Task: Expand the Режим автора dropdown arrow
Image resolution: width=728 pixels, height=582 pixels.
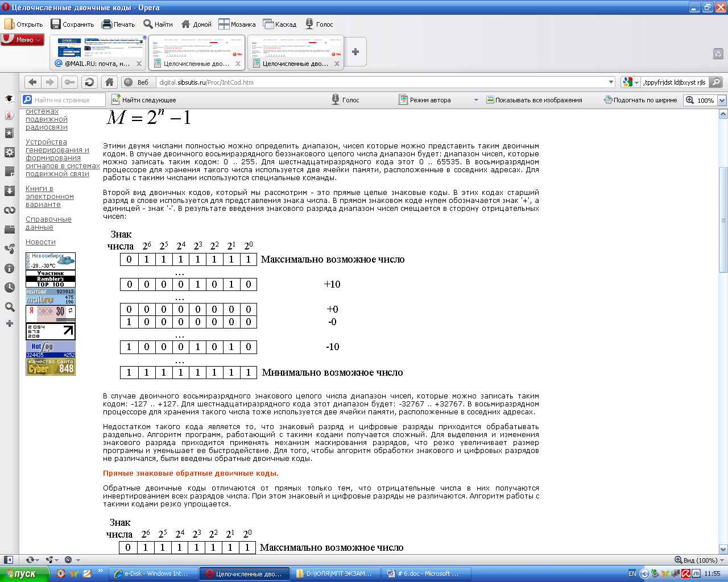Action: tap(476, 100)
